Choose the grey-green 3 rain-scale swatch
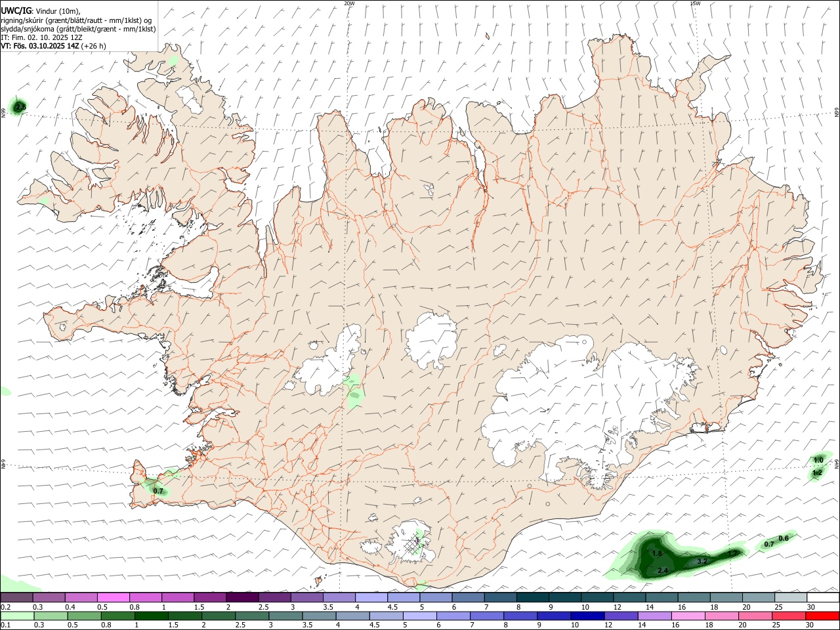This screenshot has width=840, height=630. click(x=285, y=616)
